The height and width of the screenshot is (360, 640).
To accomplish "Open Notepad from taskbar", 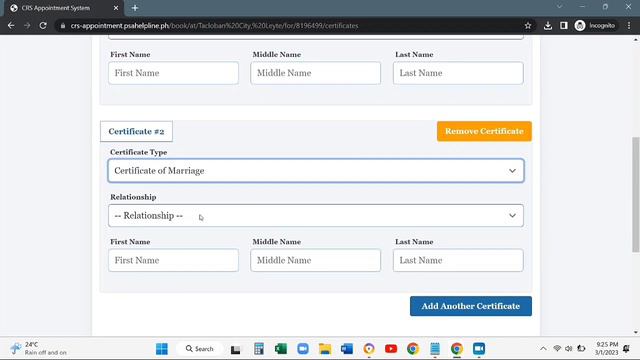I will point(435,349).
